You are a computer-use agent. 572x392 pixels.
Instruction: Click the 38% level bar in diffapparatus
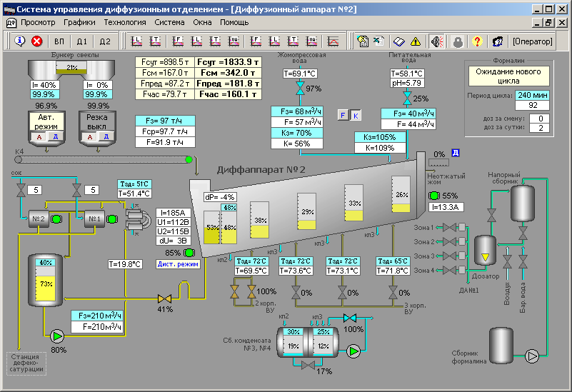[x=259, y=220]
